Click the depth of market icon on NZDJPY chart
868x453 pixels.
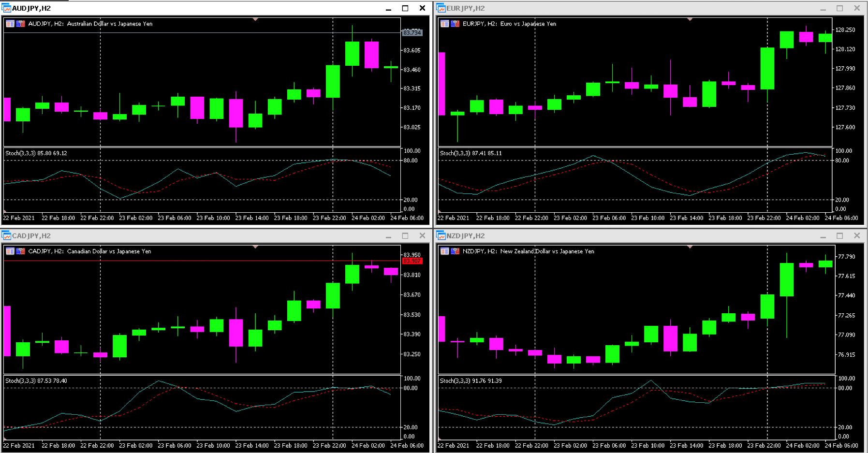pos(455,251)
